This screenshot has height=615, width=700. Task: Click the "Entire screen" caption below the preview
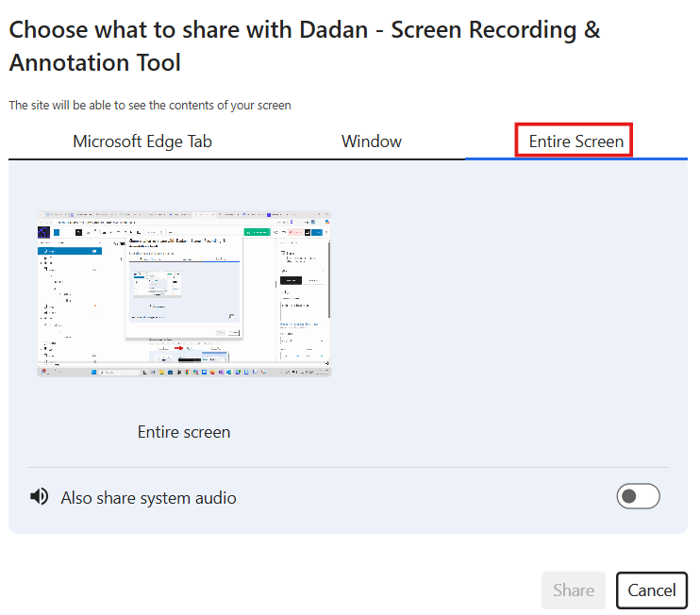pos(184,432)
